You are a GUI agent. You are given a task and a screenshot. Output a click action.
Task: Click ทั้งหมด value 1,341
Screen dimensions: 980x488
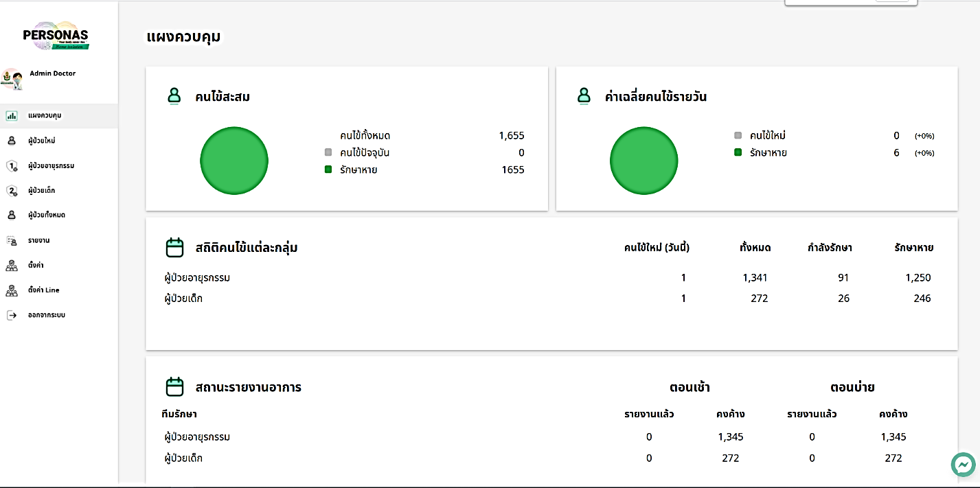(755, 278)
